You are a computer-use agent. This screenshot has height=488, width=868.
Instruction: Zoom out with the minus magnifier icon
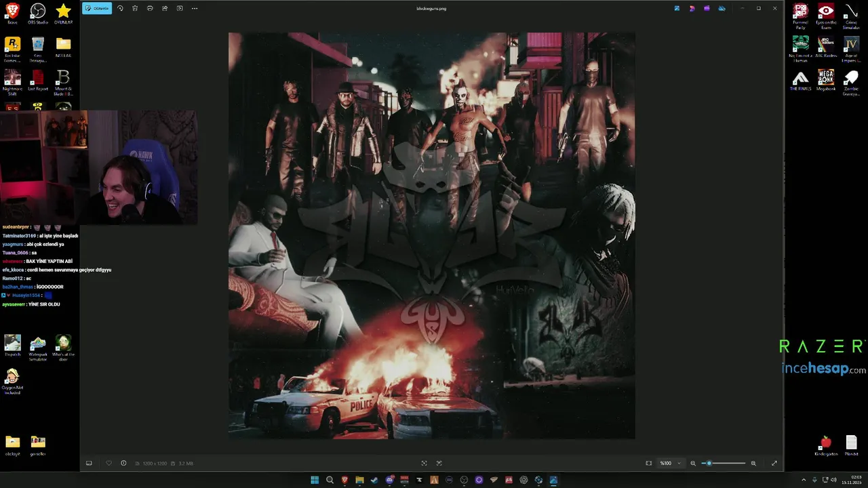coord(693,463)
